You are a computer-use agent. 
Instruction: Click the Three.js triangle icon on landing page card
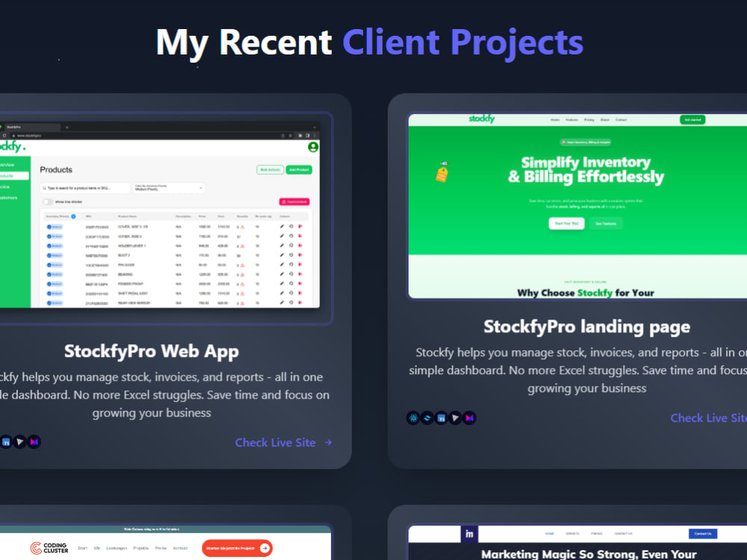(455, 418)
